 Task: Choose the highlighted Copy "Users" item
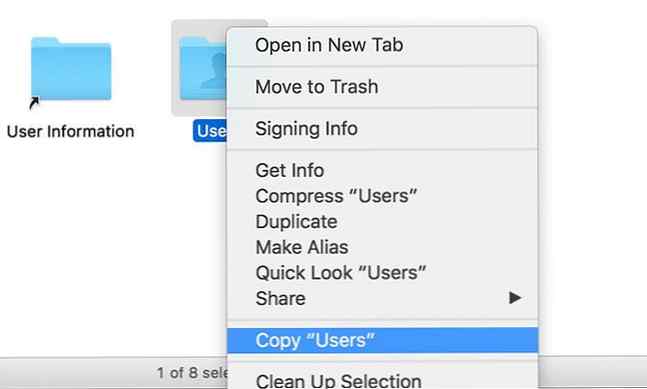point(382,340)
